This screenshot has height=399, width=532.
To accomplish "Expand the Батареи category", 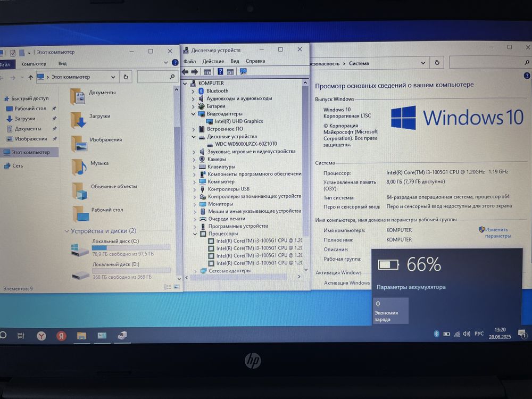I will click(x=193, y=106).
